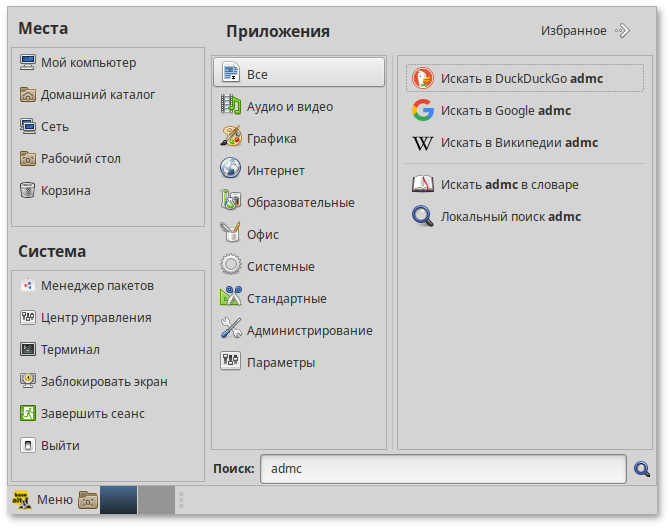The height and width of the screenshot is (528, 670).
Task: Open the panel's folder launcher icon
Action: coord(88,499)
